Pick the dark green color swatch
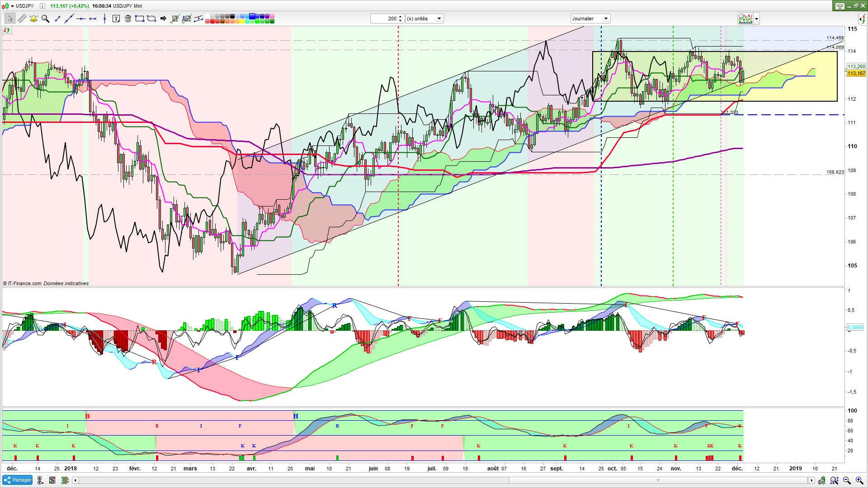This screenshot has height=488, width=868. pyautogui.click(x=272, y=21)
